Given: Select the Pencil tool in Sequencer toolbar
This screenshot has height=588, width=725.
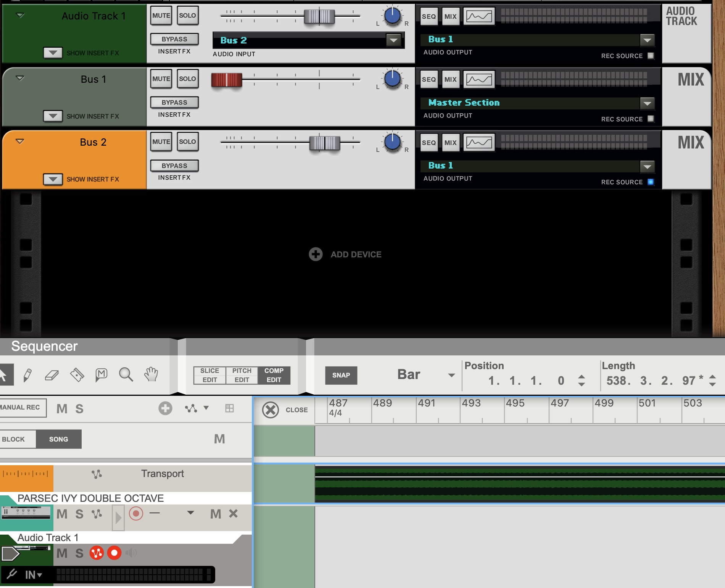Looking at the screenshot, I should [x=27, y=375].
